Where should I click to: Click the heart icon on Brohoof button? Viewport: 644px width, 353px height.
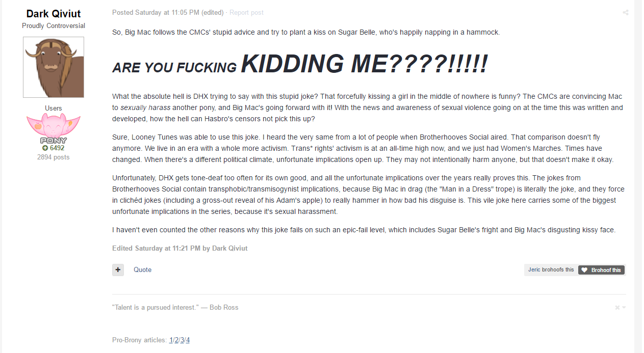584,270
